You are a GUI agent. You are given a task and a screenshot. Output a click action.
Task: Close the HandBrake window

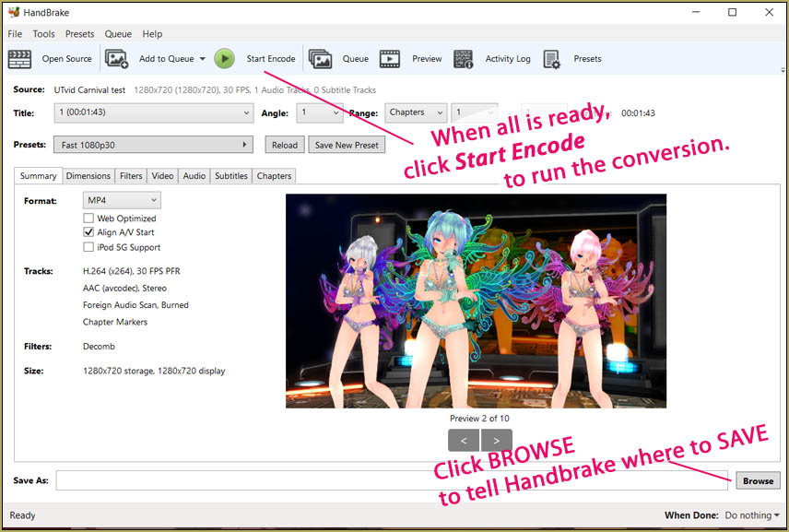[x=769, y=12]
